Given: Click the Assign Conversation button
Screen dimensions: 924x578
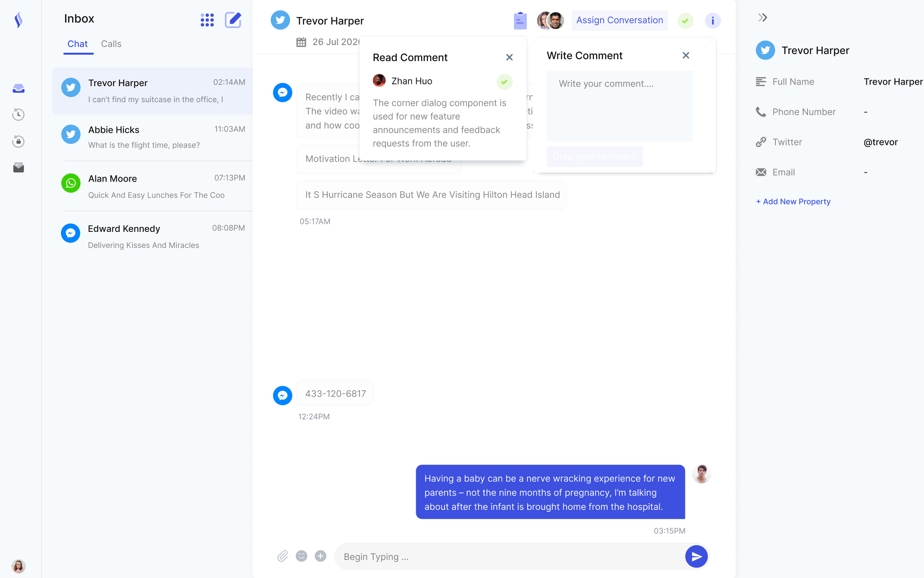Looking at the screenshot, I should tap(619, 20).
